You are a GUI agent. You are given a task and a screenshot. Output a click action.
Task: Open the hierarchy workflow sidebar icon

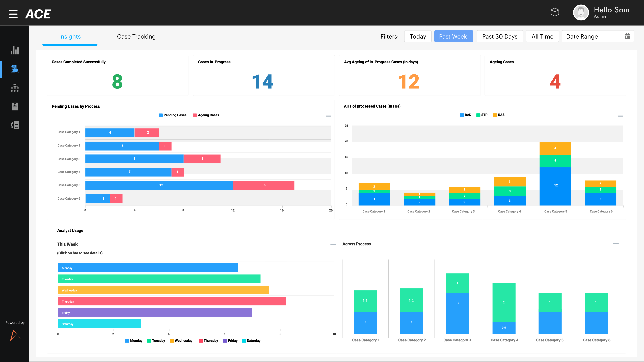(15, 88)
